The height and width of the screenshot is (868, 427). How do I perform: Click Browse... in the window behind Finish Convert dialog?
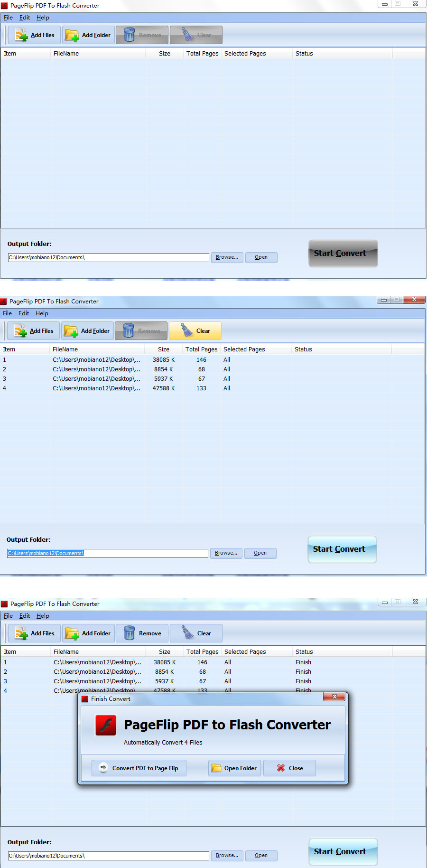coord(227,856)
